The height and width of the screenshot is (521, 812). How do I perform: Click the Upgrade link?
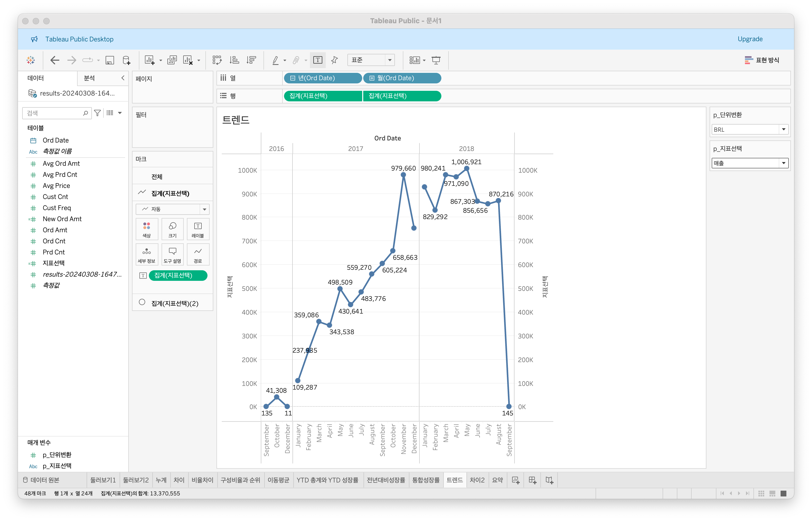pos(750,39)
